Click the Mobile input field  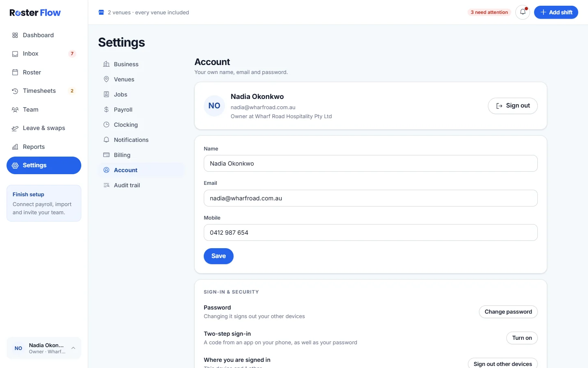point(371,233)
